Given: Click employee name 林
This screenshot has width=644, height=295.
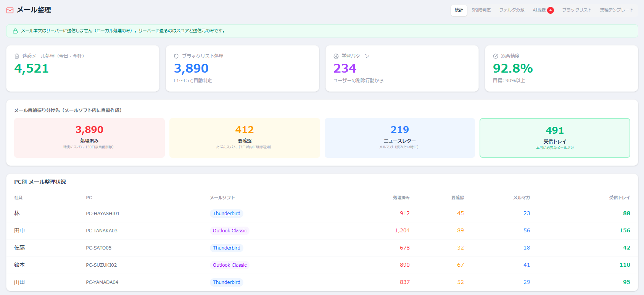Looking at the screenshot, I should pos(17,213).
